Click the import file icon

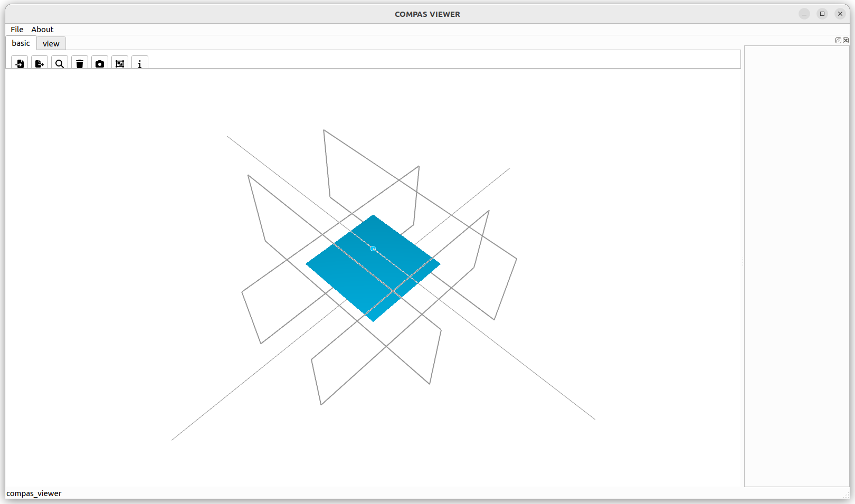pos(20,63)
